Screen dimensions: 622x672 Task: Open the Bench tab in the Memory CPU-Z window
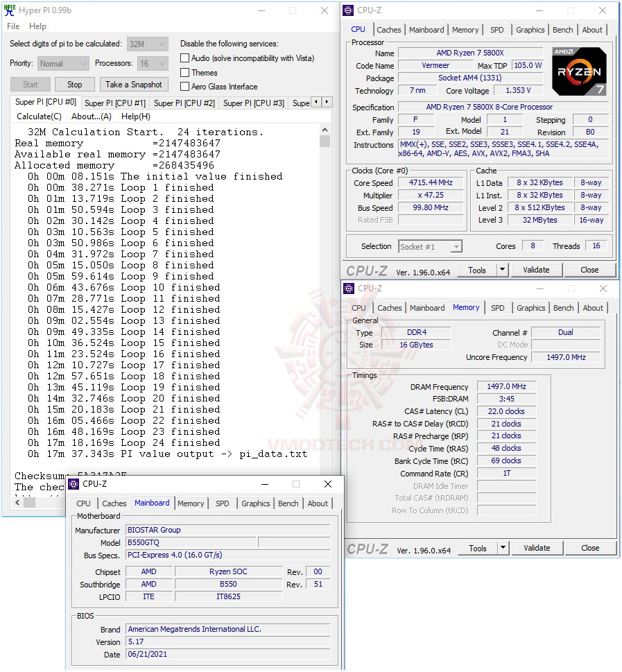coord(563,308)
